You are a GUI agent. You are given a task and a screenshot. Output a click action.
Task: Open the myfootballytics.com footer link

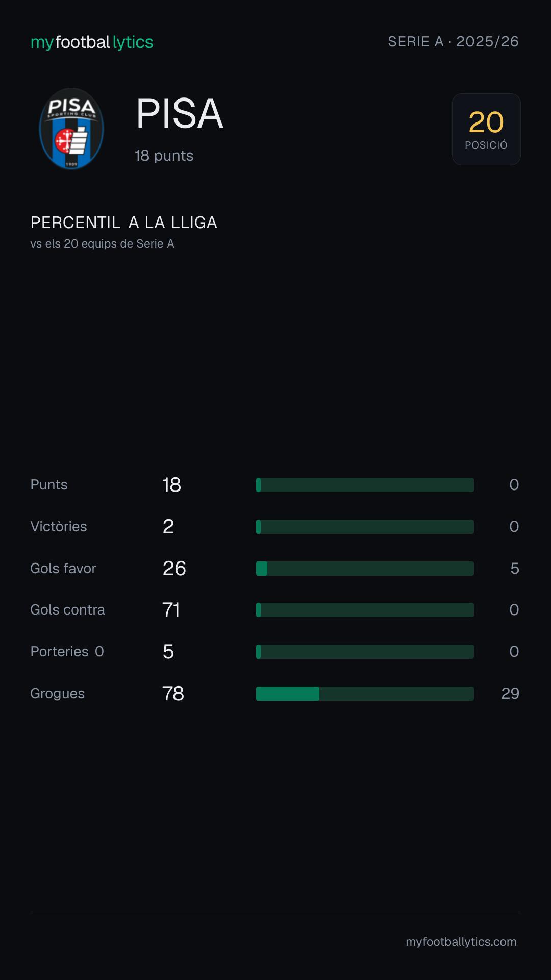461,942
